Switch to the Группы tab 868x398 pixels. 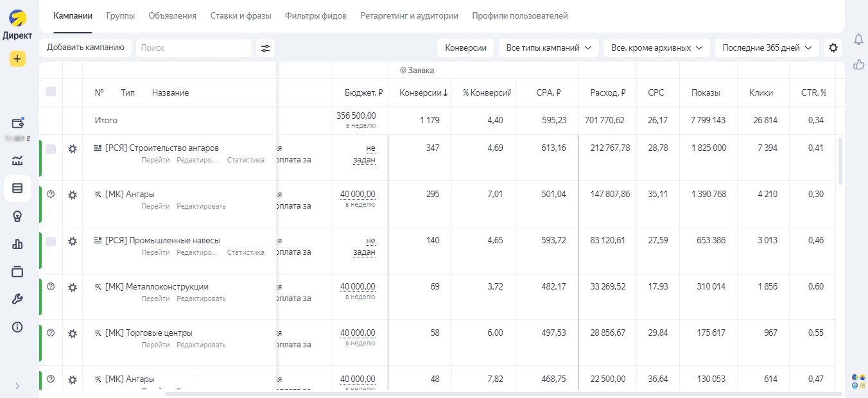click(121, 15)
